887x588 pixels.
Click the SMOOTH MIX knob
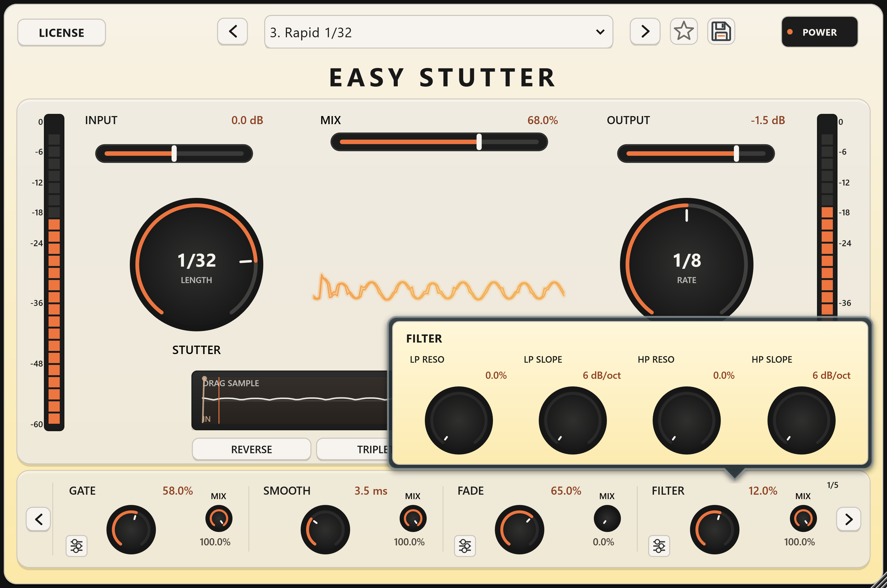point(413,519)
